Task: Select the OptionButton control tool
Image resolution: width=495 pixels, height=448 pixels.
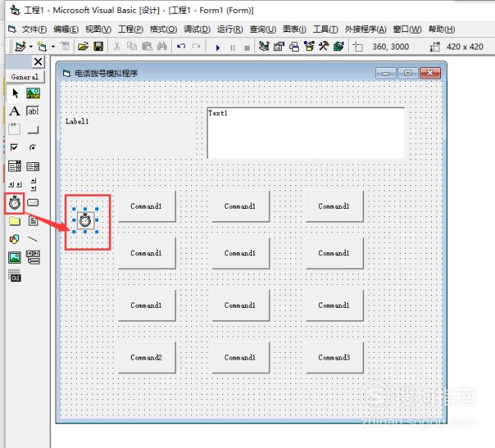Action: [x=33, y=148]
